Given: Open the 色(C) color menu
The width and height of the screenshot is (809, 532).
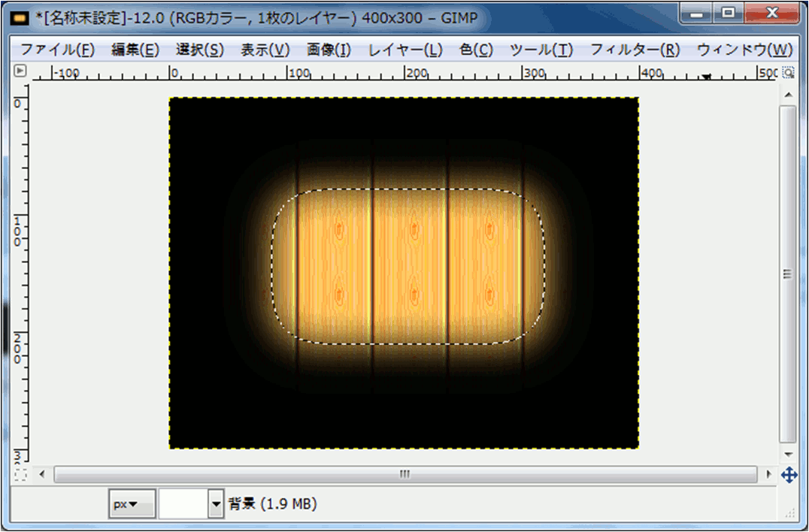Looking at the screenshot, I should point(476,50).
